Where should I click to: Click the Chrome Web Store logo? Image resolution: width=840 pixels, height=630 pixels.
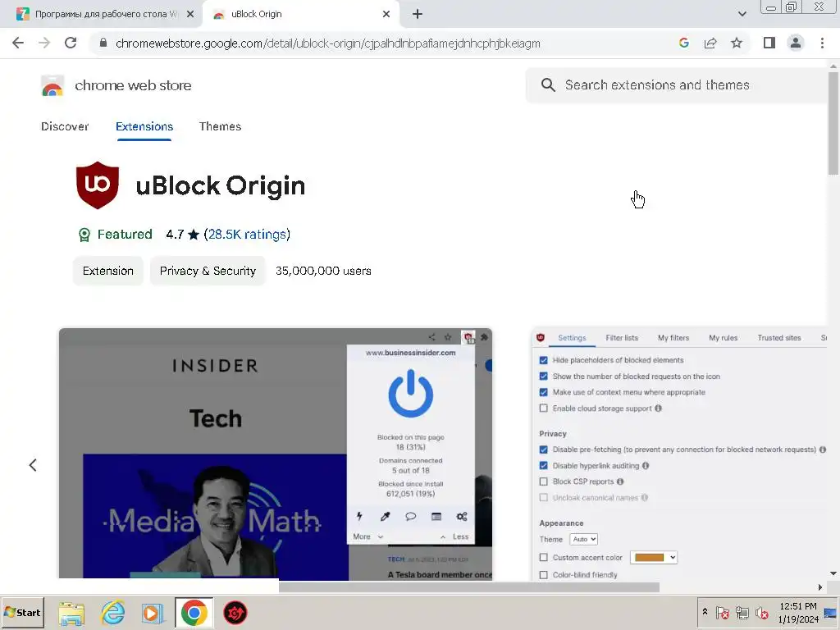(x=52, y=85)
